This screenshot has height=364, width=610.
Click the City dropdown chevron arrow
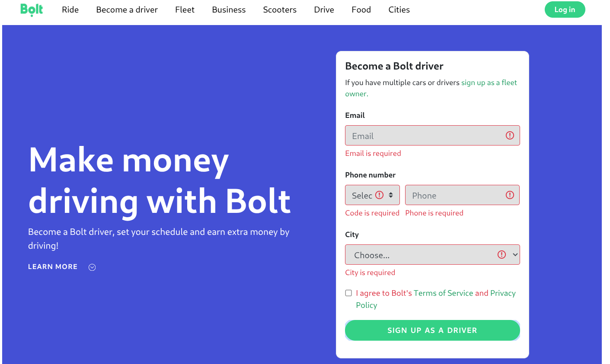pyautogui.click(x=515, y=255)
